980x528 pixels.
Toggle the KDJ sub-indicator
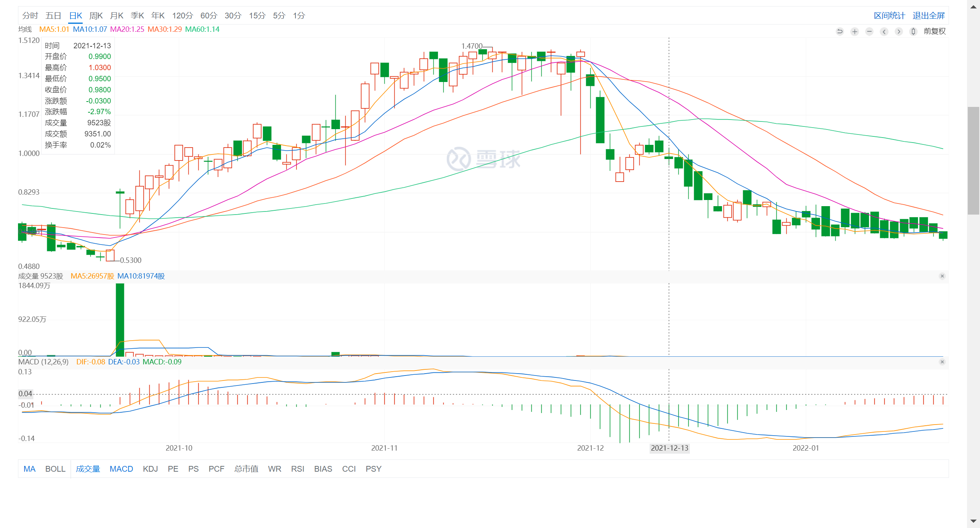[x=150, y=469]
